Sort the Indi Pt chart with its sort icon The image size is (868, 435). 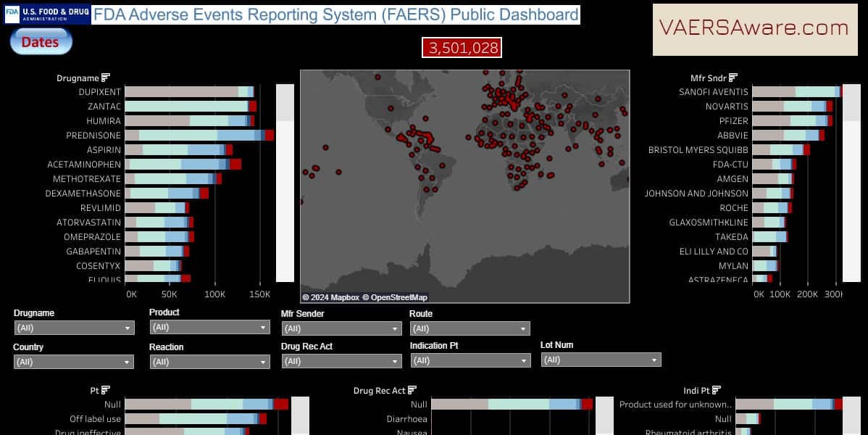(x=717, y=390)
